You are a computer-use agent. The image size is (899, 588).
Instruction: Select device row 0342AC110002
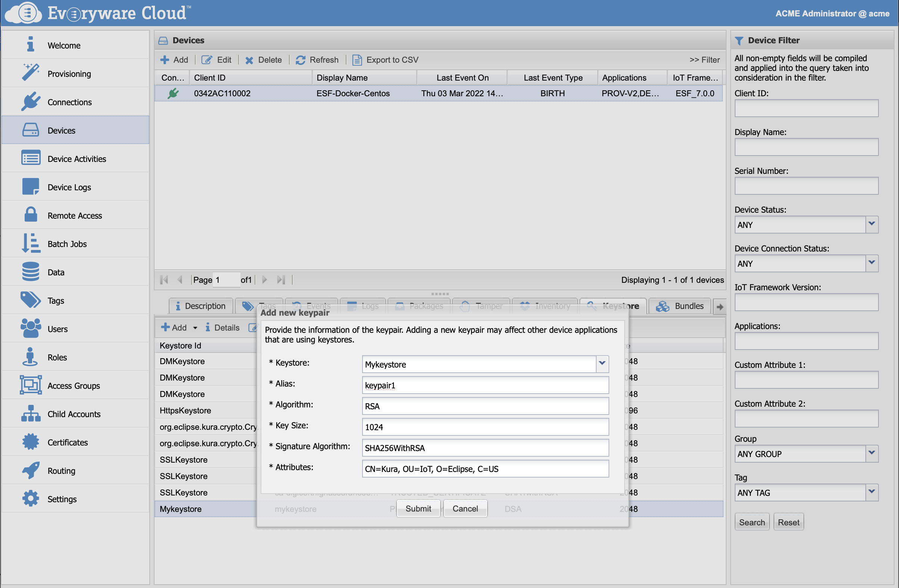tap(439, 93)
